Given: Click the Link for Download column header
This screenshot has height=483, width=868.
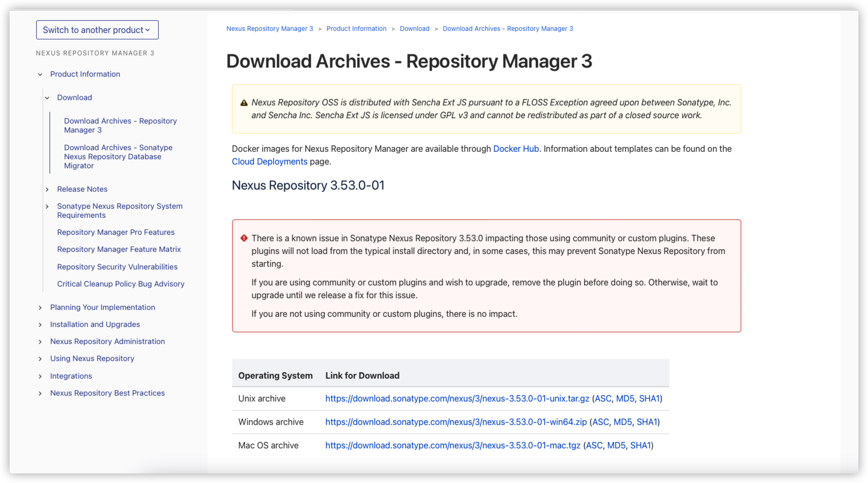Looking at the screenshot, I should tap(362, 375).
